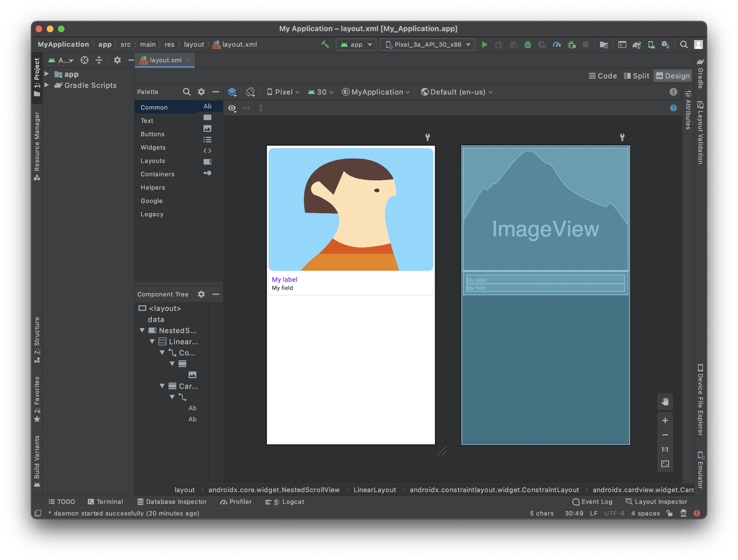Image resolution: width=738 pixels, height=560 pixels.
Task: Select ImageView palette icon
Action: (x=207, y=128)
